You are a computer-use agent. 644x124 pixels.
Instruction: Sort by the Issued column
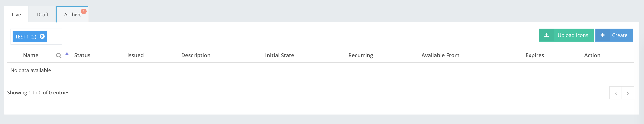pos(135,55)
